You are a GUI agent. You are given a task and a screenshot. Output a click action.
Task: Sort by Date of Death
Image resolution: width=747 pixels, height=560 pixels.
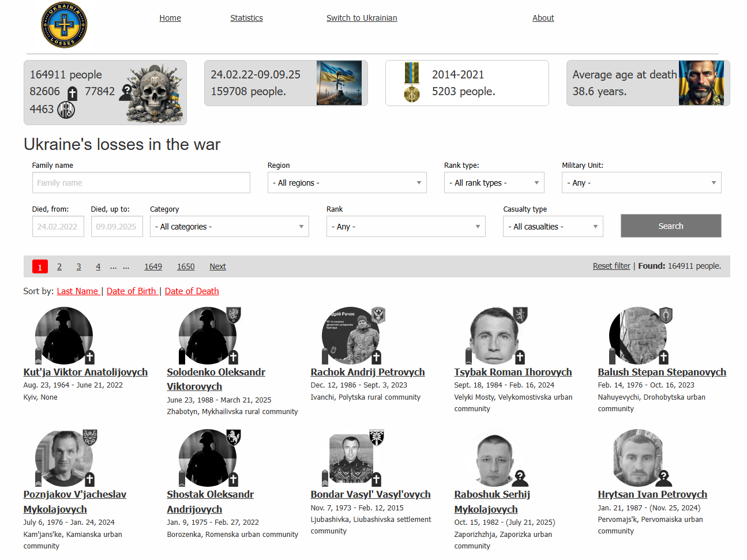coord(192,291)
